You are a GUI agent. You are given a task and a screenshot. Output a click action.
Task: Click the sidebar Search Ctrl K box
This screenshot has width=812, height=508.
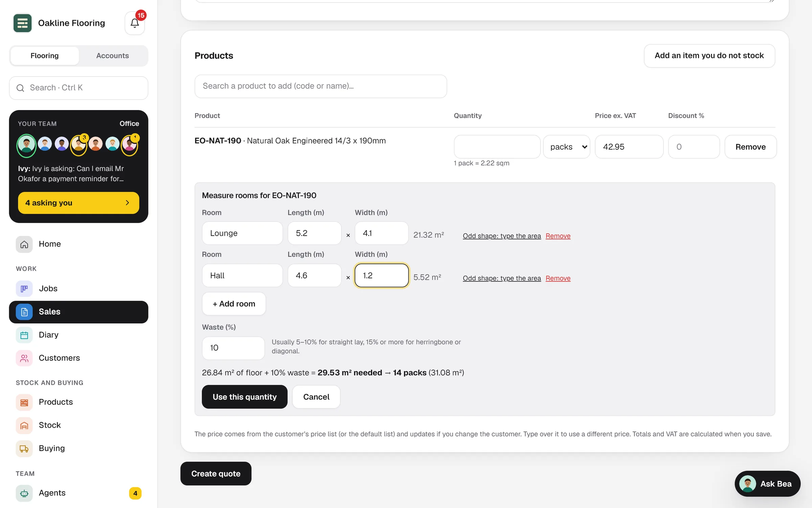pyautogui.click(x=78, y=88)
